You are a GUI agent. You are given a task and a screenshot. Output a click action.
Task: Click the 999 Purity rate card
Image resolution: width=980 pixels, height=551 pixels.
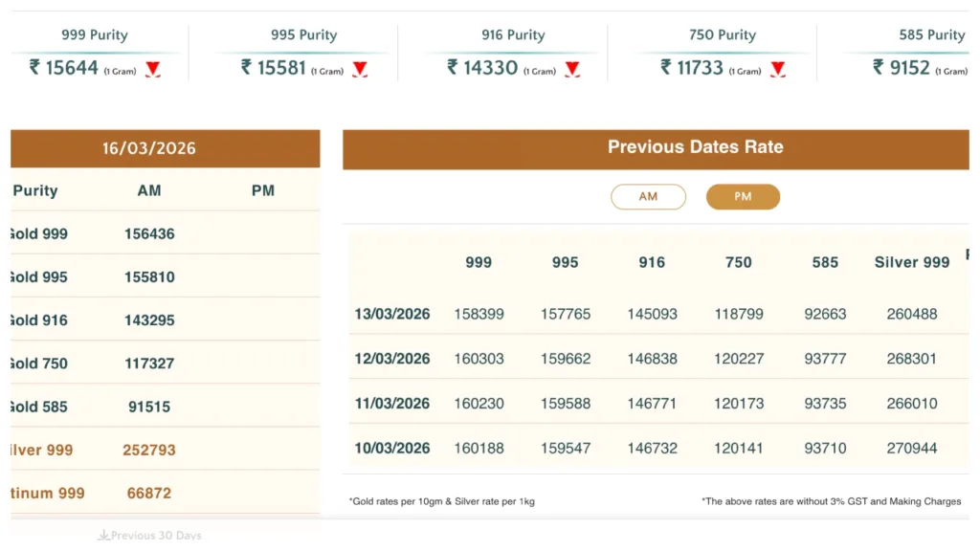[95, 53]
